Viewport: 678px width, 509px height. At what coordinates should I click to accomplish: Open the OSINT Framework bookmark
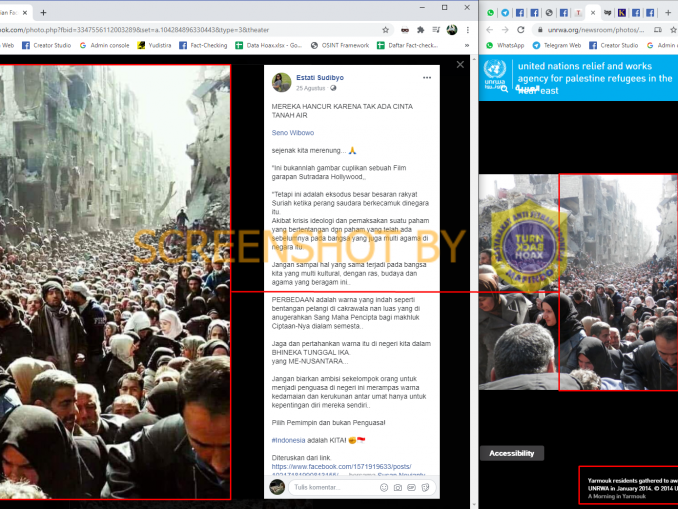coord(340,45)
